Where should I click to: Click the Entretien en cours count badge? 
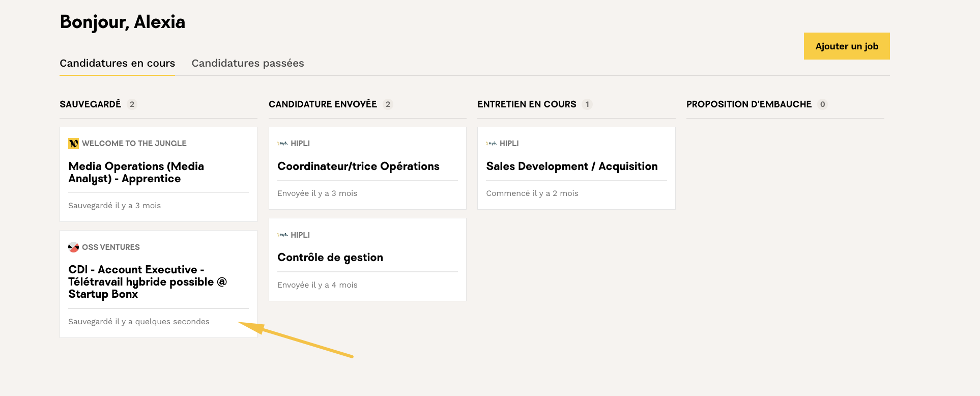587,104
